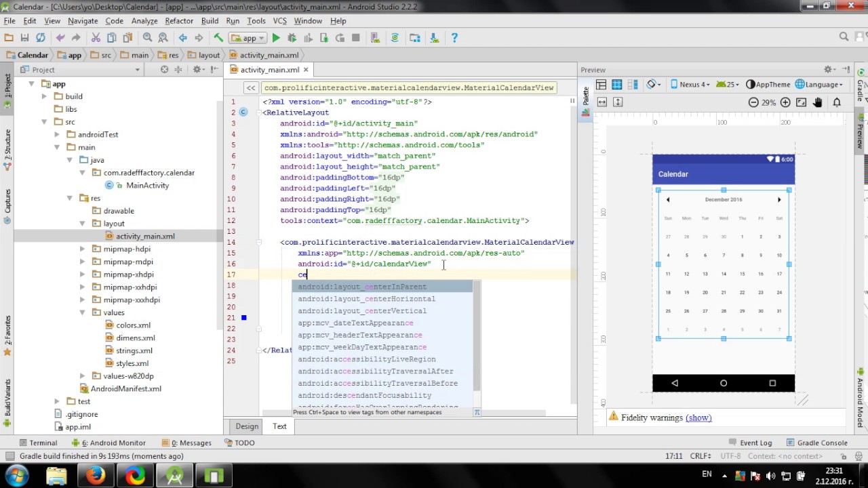Click the Search Everywhere magnifier
Image resolution: width=868 pixels, height=488 pixels.
[844, 37]
